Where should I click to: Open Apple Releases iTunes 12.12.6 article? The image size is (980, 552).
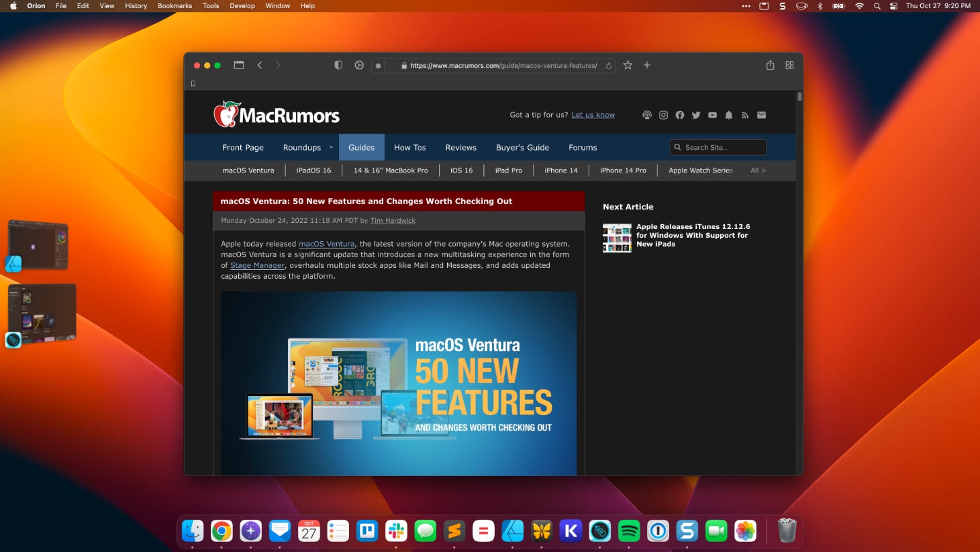point(693,235)
